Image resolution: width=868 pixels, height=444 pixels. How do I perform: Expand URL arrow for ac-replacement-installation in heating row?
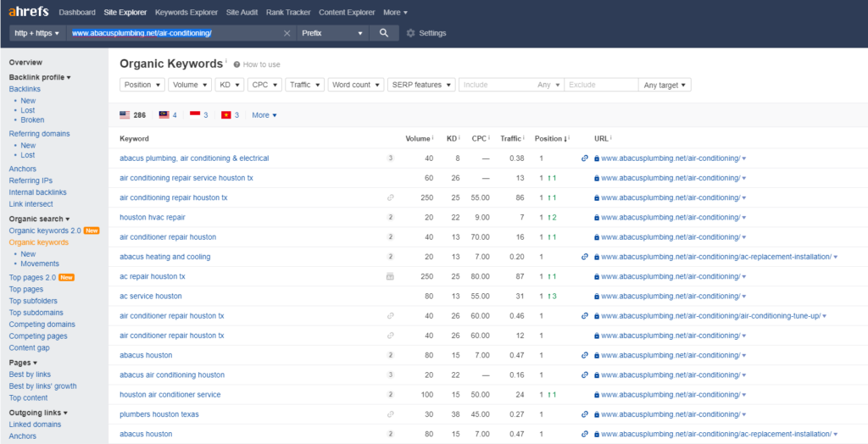(x=835, y=257)
